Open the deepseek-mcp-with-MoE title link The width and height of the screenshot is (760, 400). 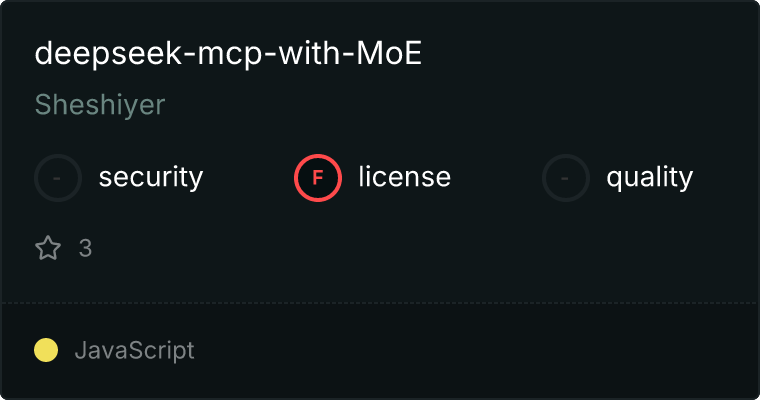click(228, 53)
